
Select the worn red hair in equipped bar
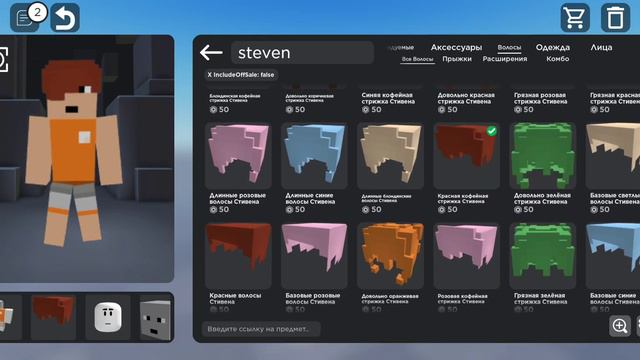click(x=53, y=317)
